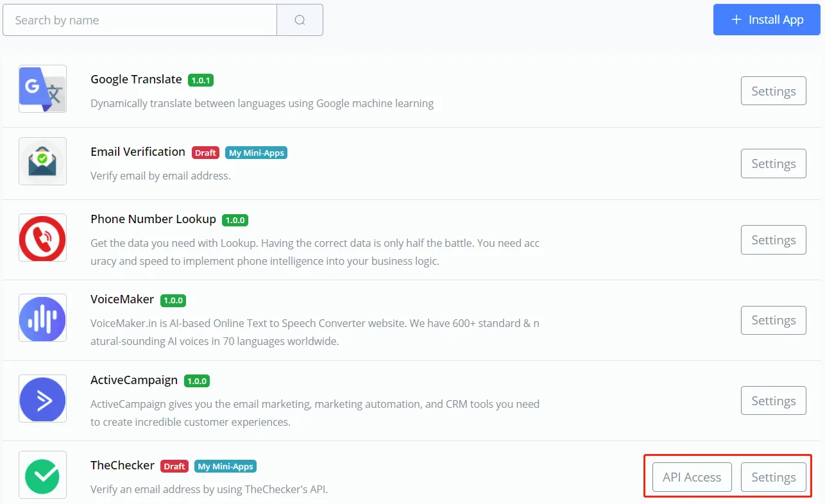Image resolution: width=825 pixels, height=504 pixels.
Task: Select the Phone Number Lookup app name
Action: coord(153,219)
